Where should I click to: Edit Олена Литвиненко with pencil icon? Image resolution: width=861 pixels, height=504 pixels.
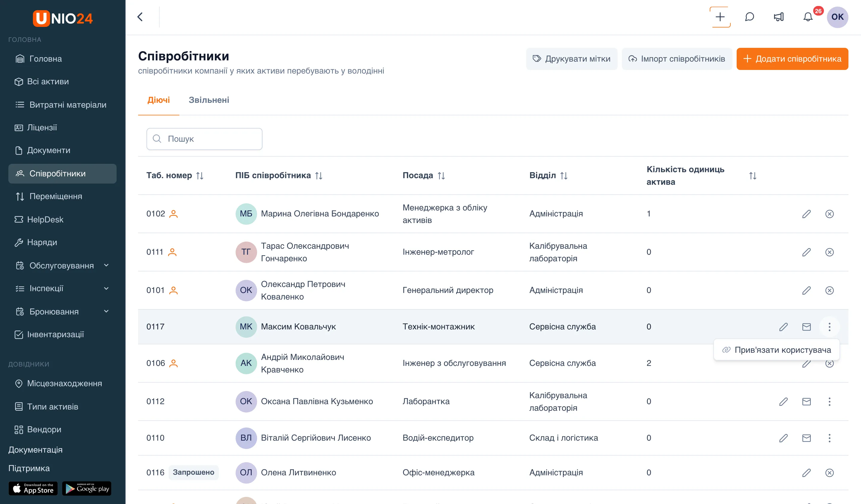click(x=806, y=473)
